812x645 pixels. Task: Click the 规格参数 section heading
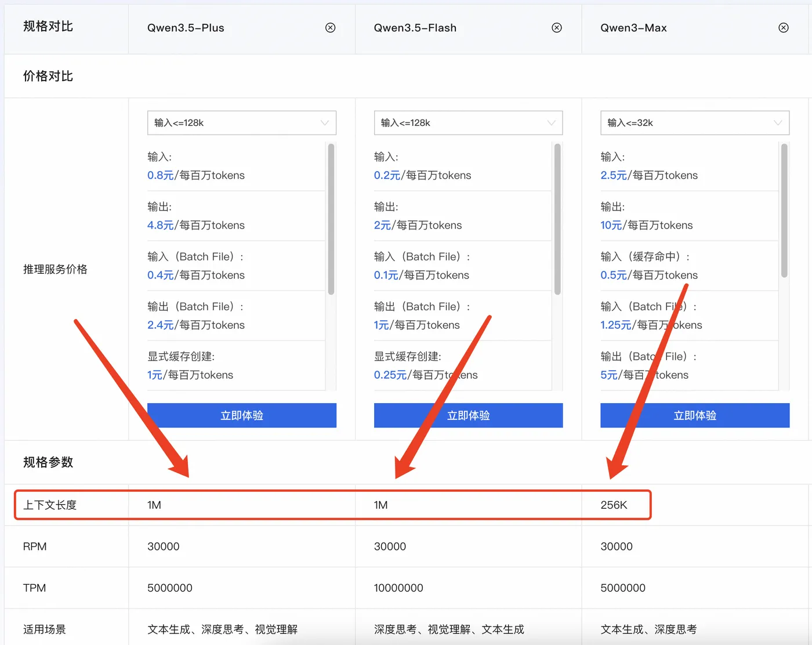coord(48,462)
